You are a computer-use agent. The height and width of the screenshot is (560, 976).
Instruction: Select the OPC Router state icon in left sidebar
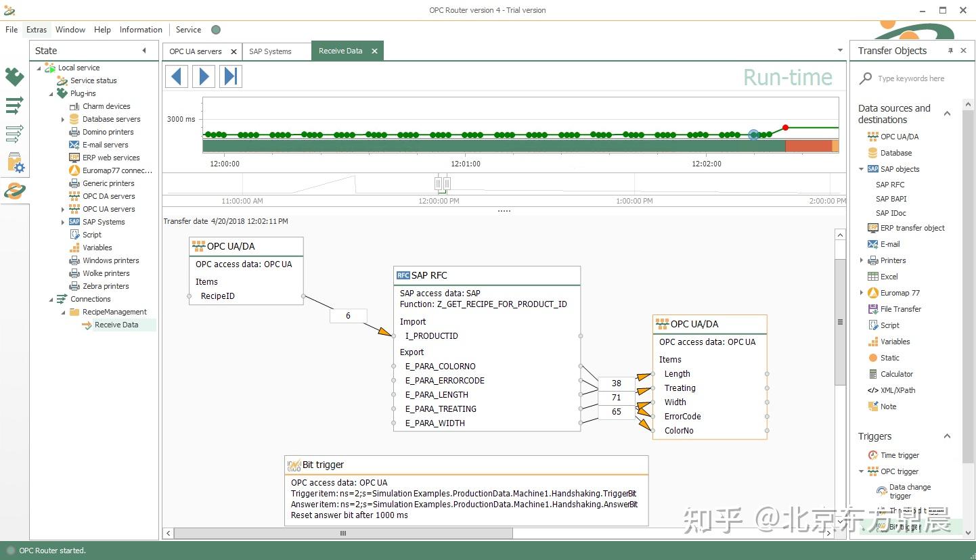point(14,191)
